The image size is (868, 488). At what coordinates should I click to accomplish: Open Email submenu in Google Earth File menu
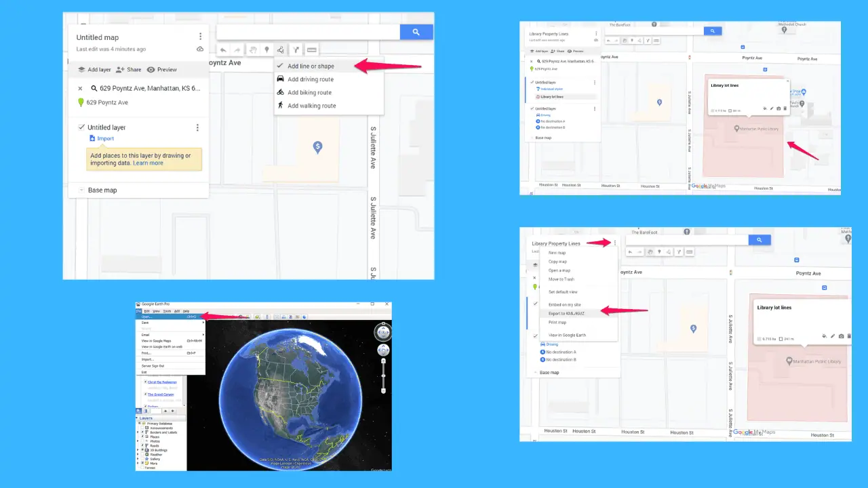pyautogui.click(x=170, y=335)
